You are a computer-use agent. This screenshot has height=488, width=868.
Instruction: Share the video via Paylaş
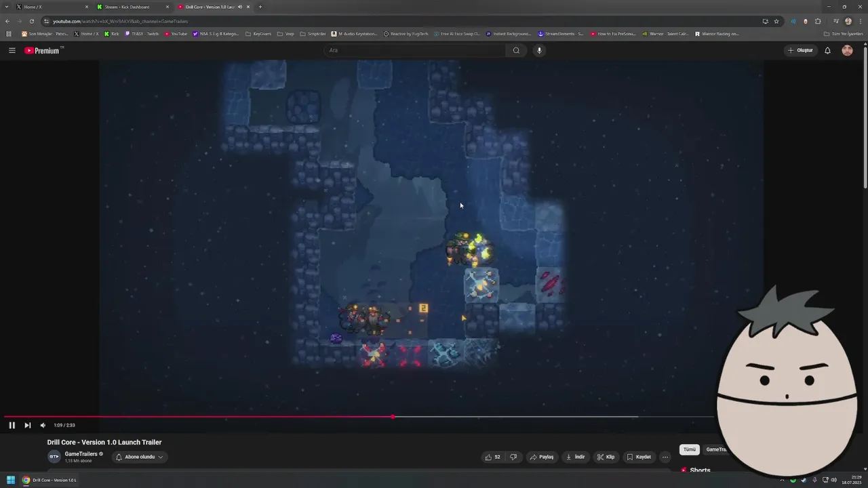pos(542,457)
